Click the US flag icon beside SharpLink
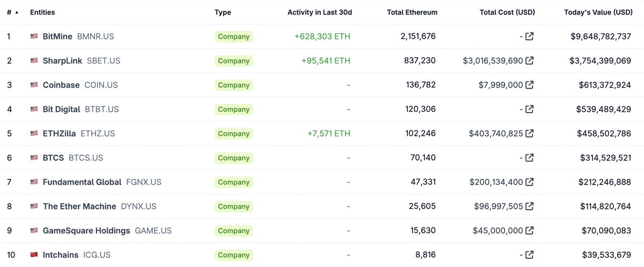 click(x=34, y=61)
